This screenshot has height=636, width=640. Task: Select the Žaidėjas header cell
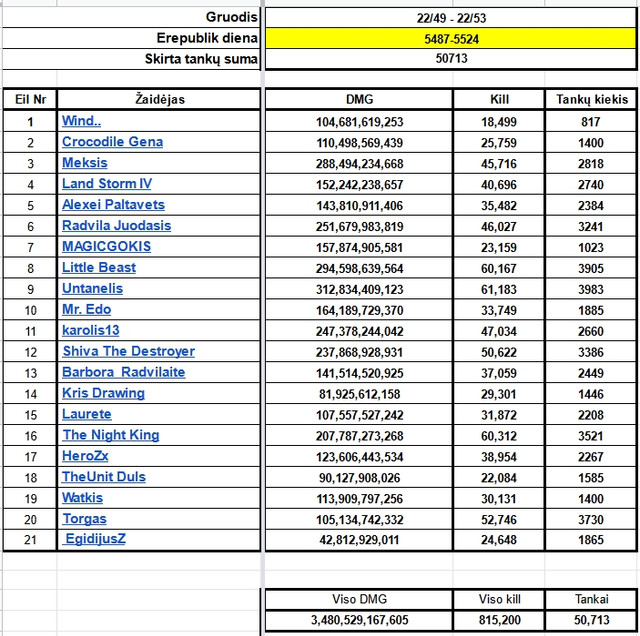tap(159, 99)
